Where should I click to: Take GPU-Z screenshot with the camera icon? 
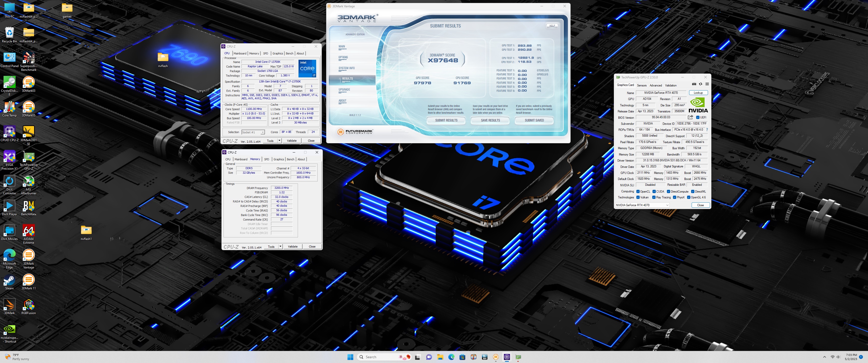[x=694, y=84]
